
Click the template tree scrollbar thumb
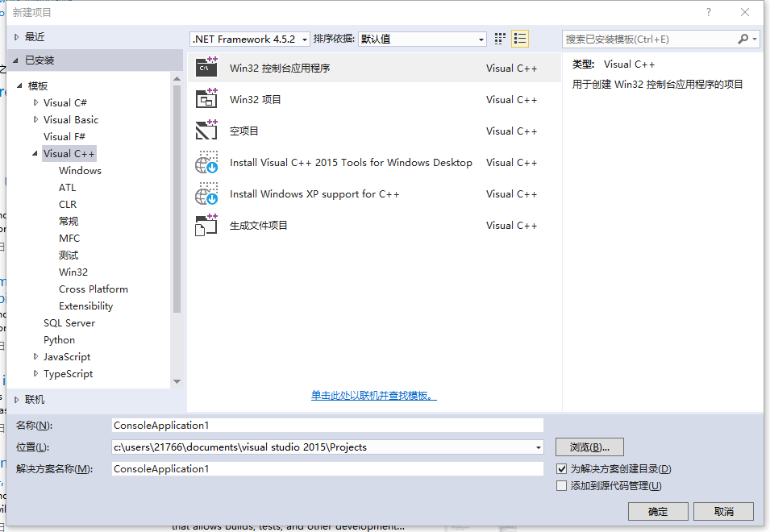pos(177,199)
